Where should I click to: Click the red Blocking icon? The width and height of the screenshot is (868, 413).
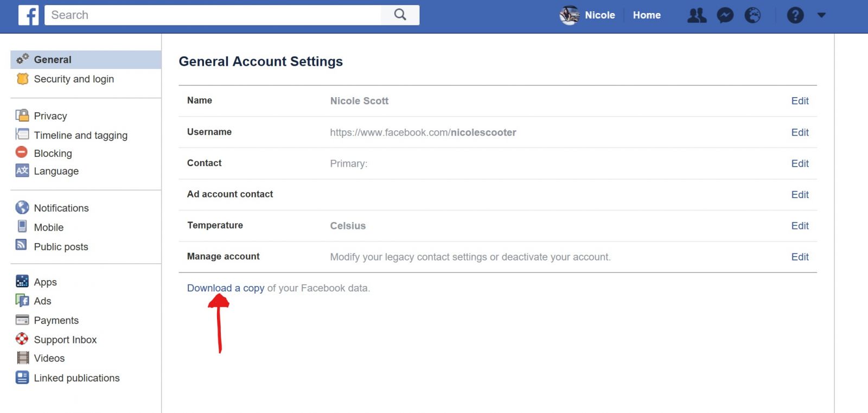coord(22,152)
